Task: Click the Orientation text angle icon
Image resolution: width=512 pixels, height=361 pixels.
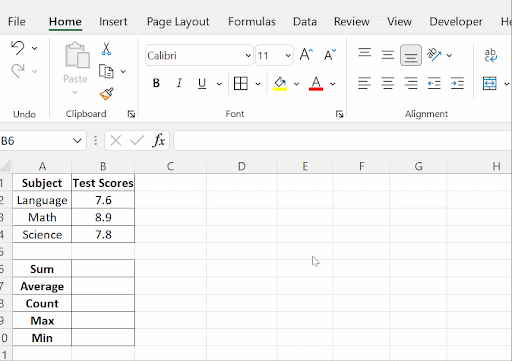Action: click(434, 55)
